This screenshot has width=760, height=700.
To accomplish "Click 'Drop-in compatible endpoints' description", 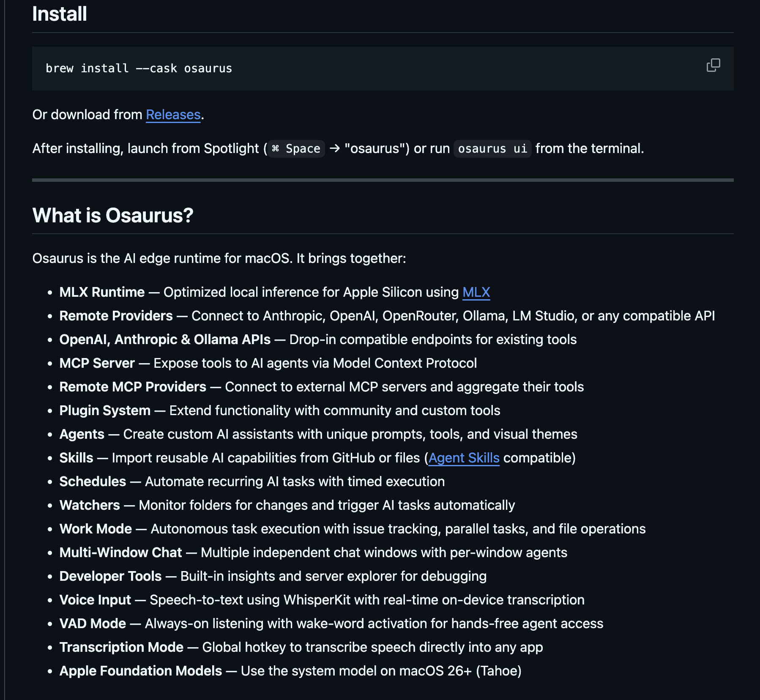I will (433, 339).
